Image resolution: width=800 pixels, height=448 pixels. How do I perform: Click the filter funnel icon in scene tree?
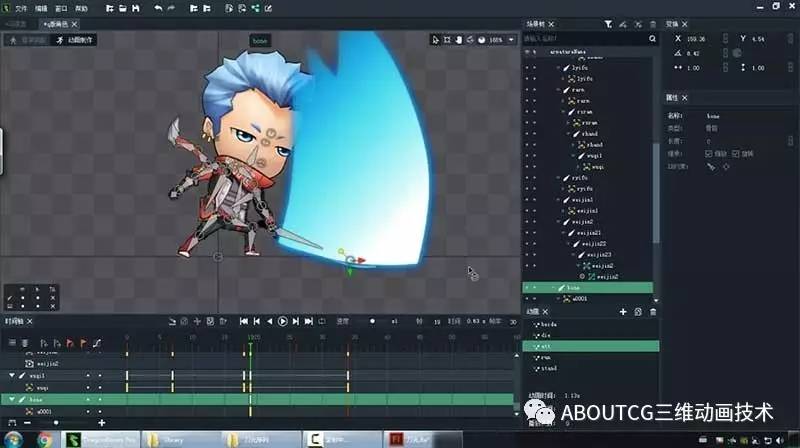click(x=608, y=24)
